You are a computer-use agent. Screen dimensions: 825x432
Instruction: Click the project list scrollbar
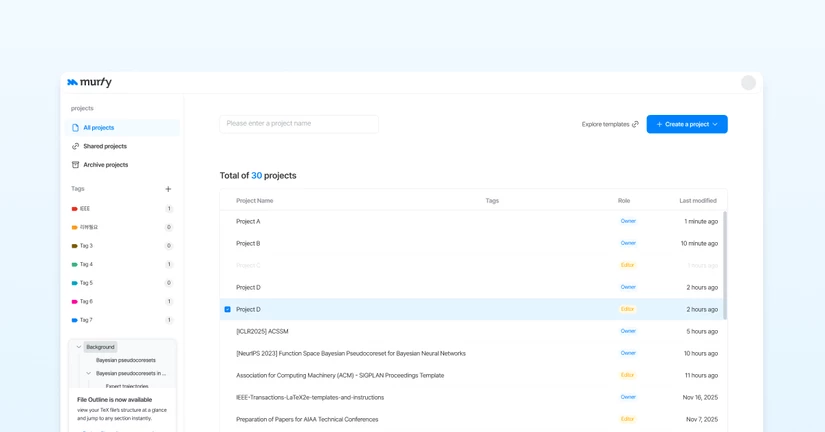[x=725, y=265]
